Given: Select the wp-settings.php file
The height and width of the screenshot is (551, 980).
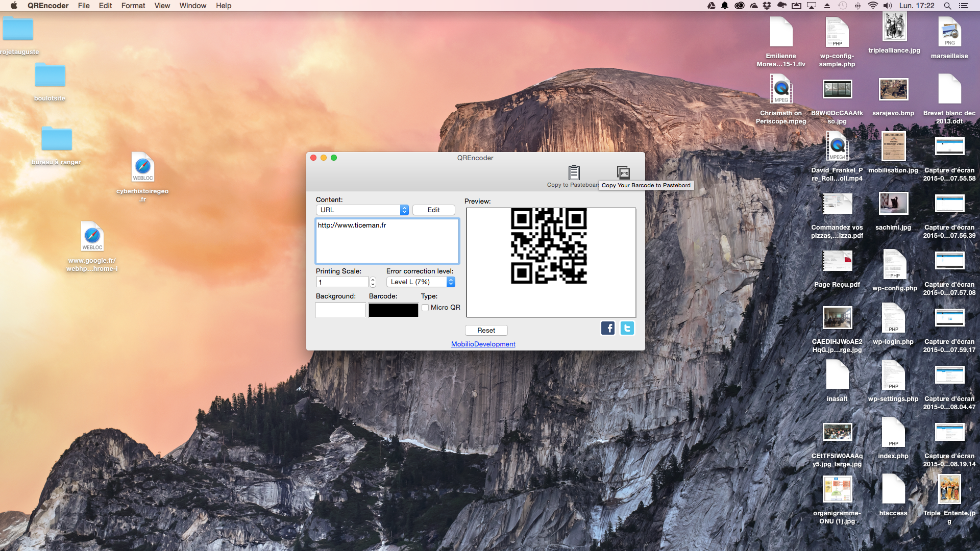Looking at the screenshot, I should click(x=893, y=375).
